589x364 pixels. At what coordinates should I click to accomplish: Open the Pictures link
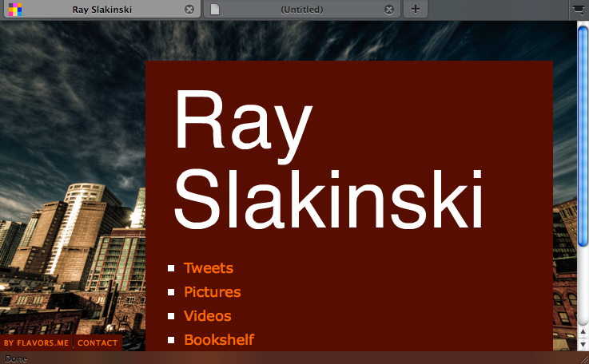[x=213, y=292]
